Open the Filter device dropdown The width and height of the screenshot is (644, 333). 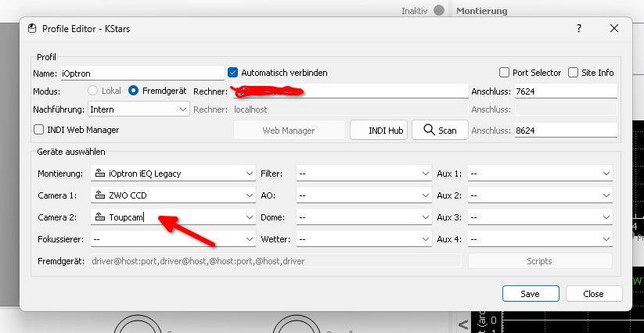click(364, 174)
